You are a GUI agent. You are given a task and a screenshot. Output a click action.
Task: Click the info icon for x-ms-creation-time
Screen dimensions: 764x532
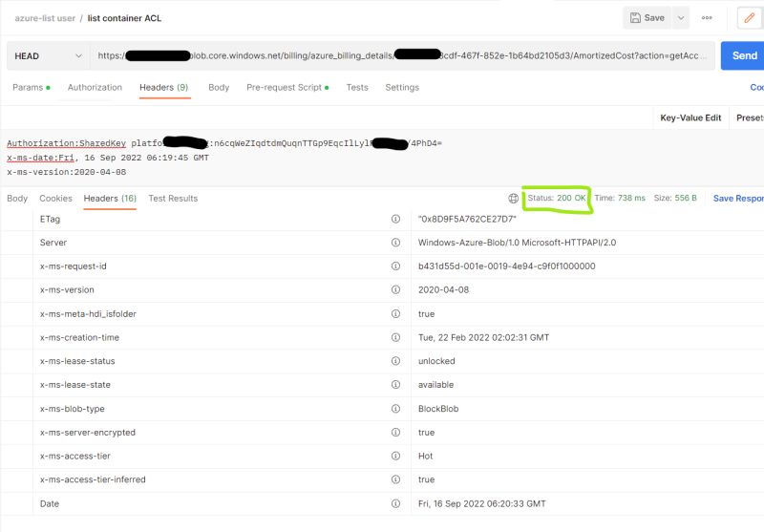(395, 337)
